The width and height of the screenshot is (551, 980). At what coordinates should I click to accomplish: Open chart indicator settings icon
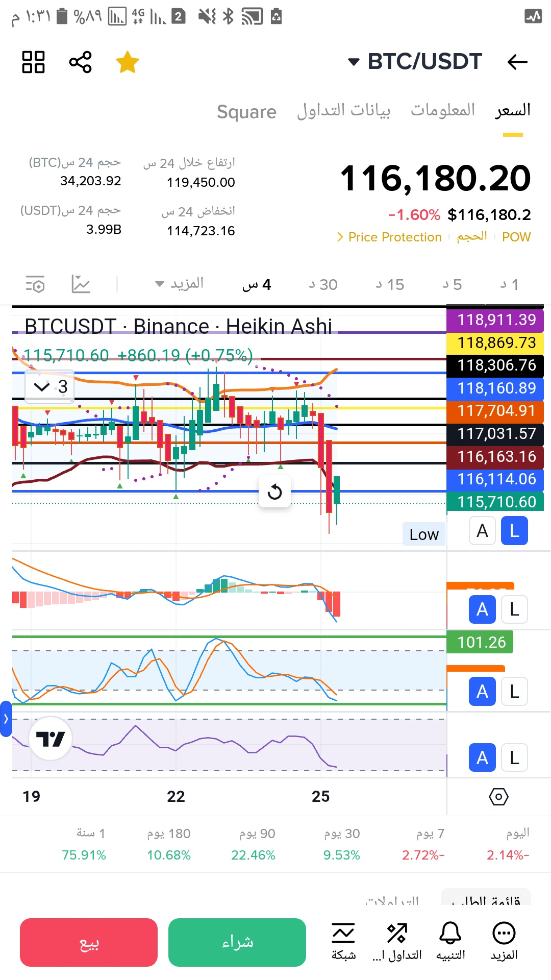coord(35,284)
